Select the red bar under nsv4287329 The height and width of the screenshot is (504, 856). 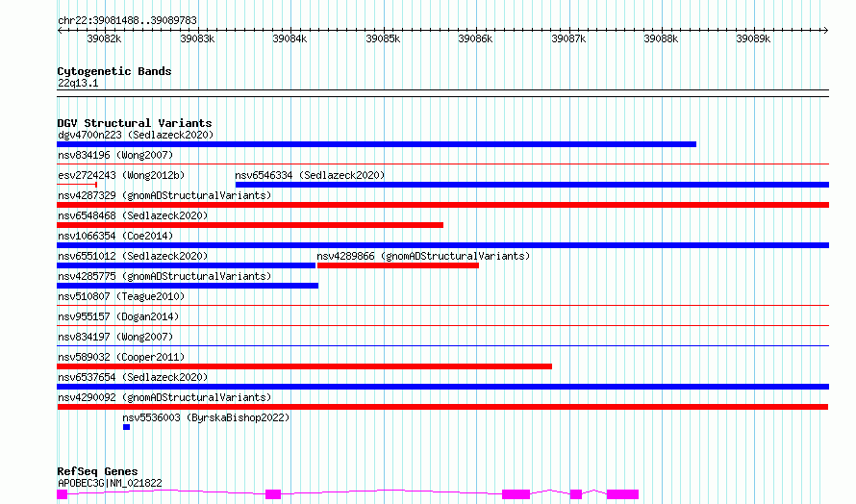(442, 205)
